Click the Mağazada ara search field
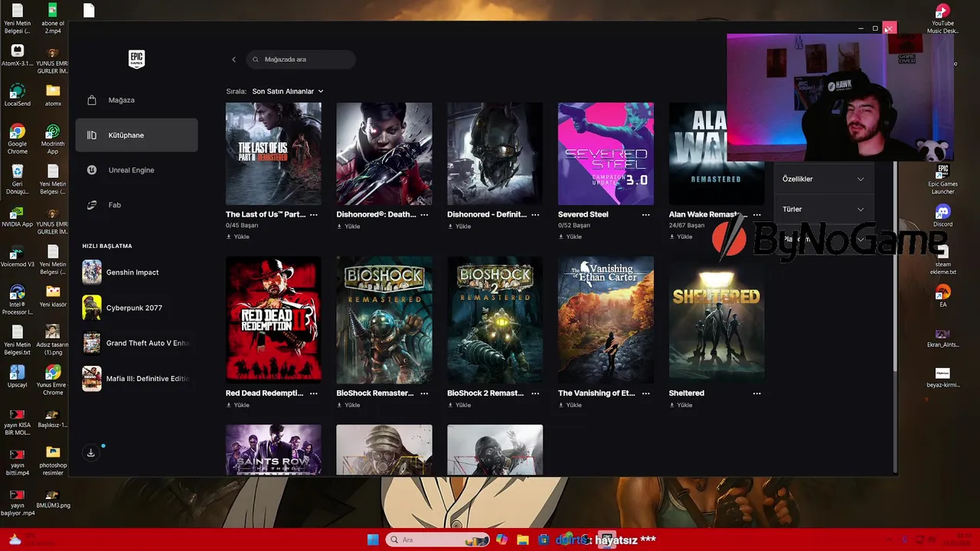This screenshot has height=551, width=980. 301,59
